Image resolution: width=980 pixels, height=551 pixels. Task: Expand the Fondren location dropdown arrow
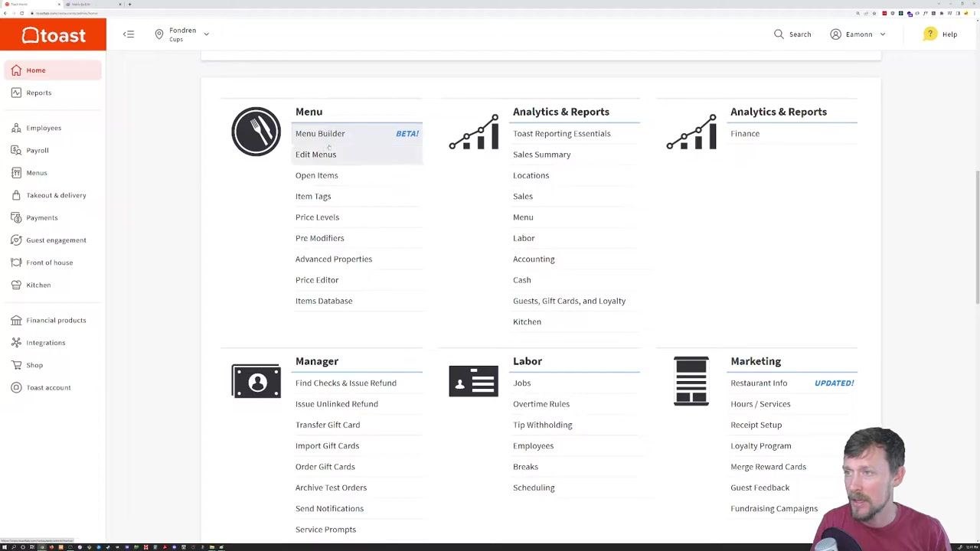(206, 34)
